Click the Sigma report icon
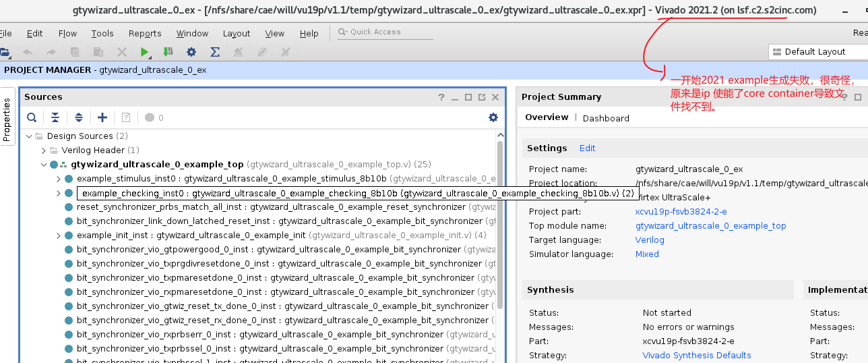The height and width of the screenshot is (363, 868). [x=215, y=52]
